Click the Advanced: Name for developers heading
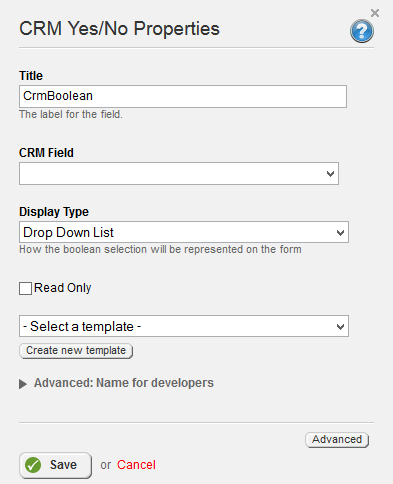The width and height of the screenshot is (393, 484). coord(124,383)
